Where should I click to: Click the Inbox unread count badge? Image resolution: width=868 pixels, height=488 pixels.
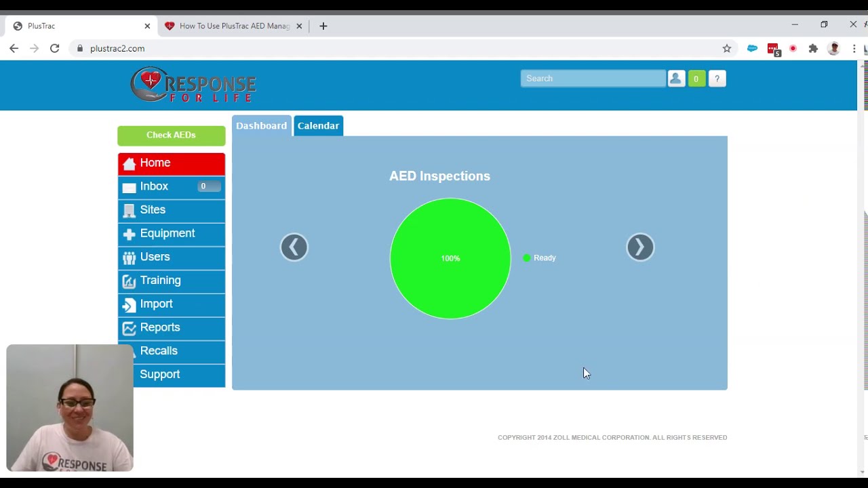[209, 186]
